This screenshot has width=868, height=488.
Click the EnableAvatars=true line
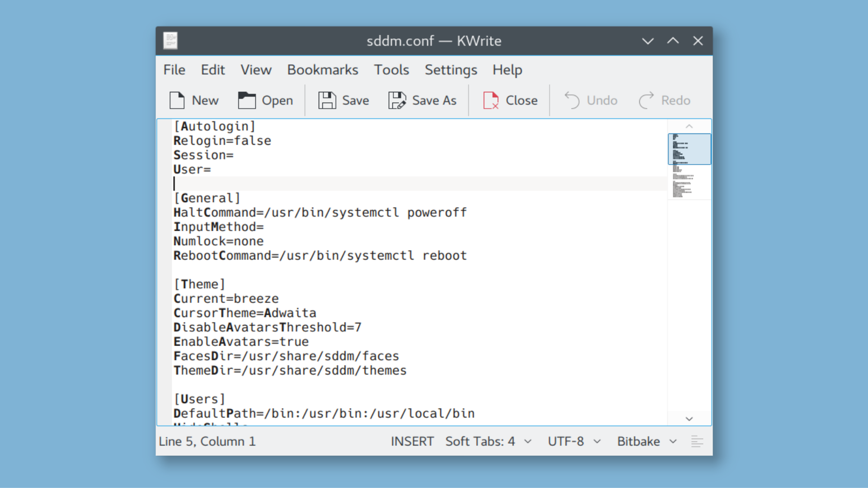(x=241, y=342)
